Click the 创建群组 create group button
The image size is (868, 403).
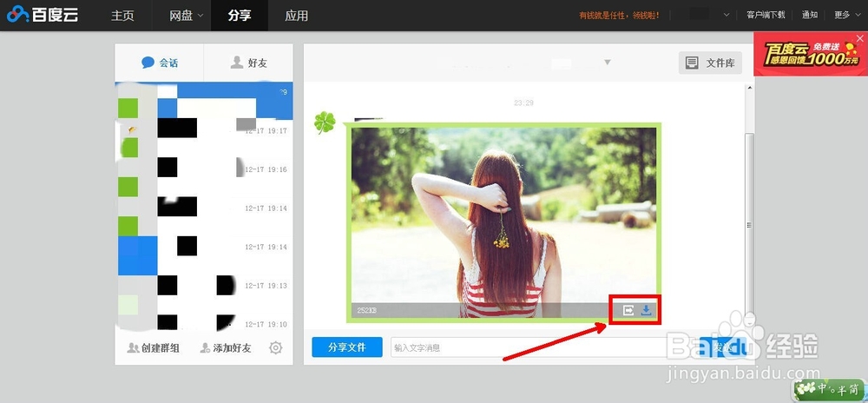[x=154, y=347]
